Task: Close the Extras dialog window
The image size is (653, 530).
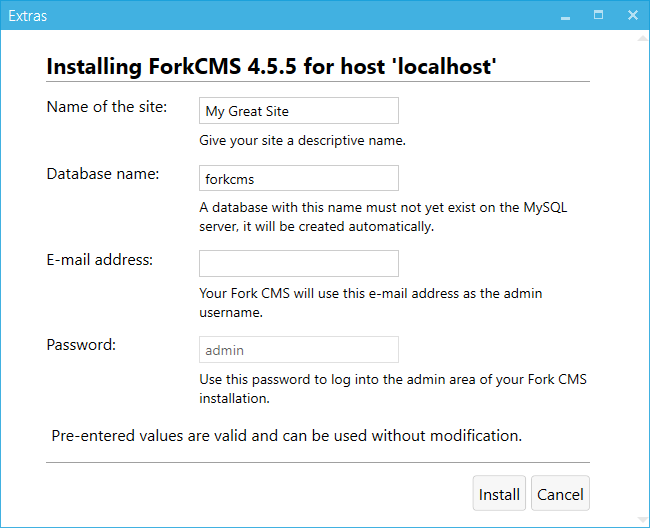Action: pos(633,15)
